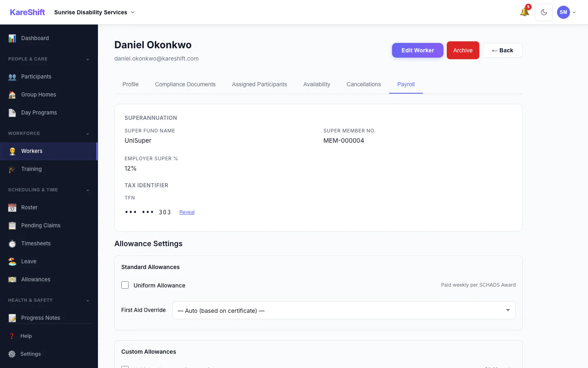Click the Edit Worker button
Viewport: 588px width, 368px height.
click(x=418, y=50)
